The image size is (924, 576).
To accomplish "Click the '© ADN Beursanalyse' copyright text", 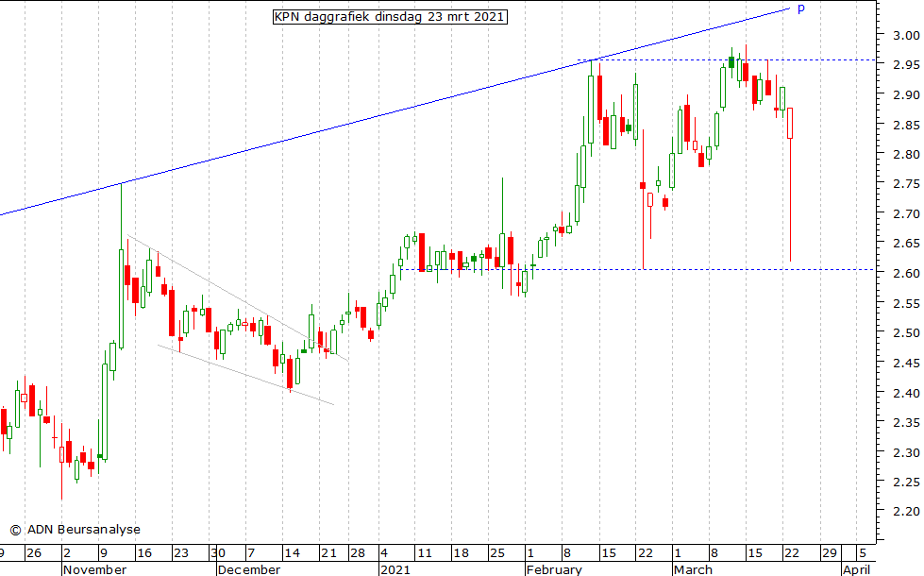I will [x=76, y=530].
